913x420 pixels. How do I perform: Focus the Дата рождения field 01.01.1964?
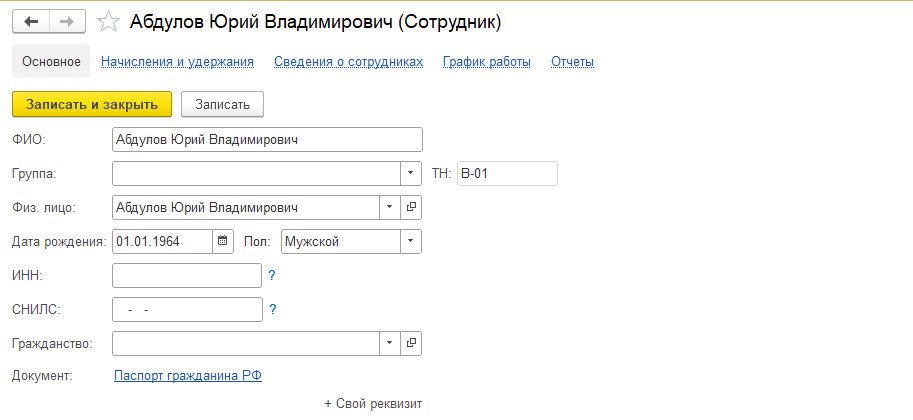pyautogui.click(x=162, y=241)
